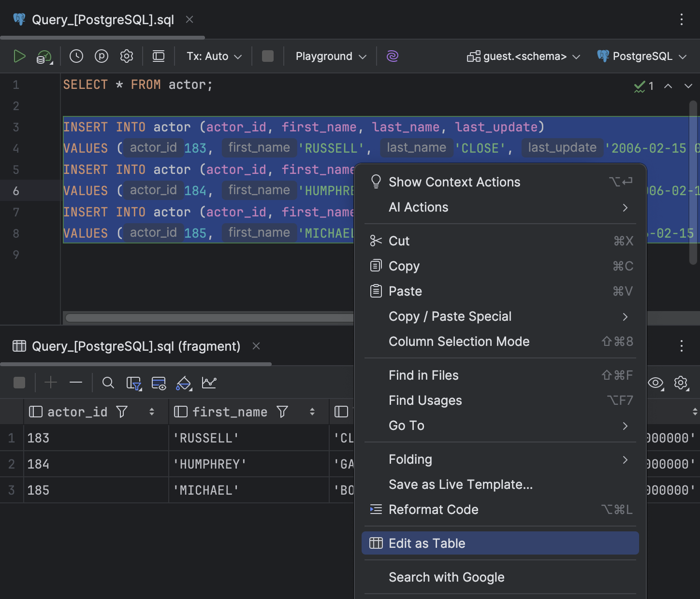Viewport: 700px width, 599px height.
Task: Click Search with Google
Action: pos(446,577)
